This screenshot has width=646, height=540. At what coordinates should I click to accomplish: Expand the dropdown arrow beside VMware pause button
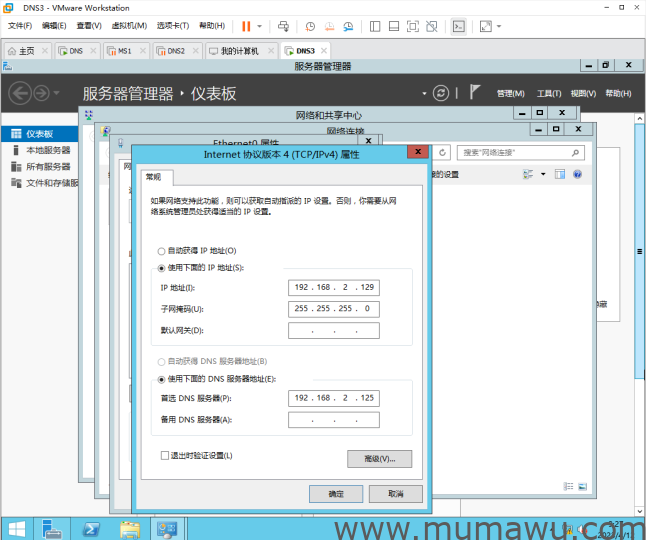tap(260, 26)
